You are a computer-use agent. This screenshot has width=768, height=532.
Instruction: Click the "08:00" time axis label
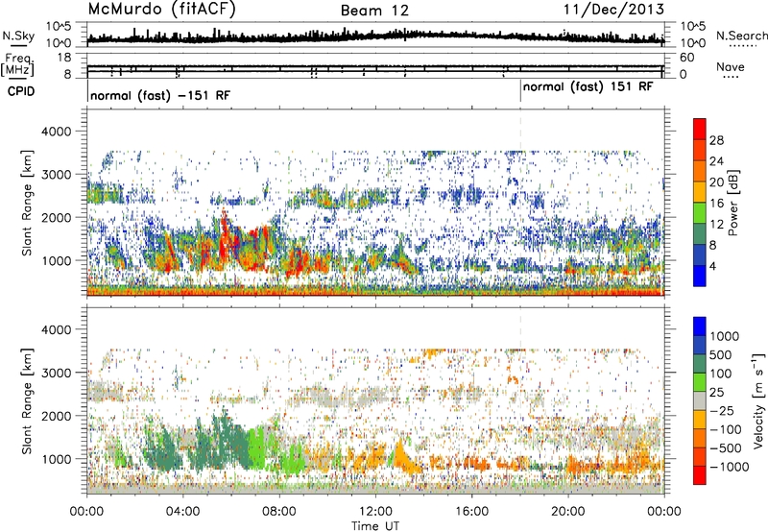(x=279, y=511)
